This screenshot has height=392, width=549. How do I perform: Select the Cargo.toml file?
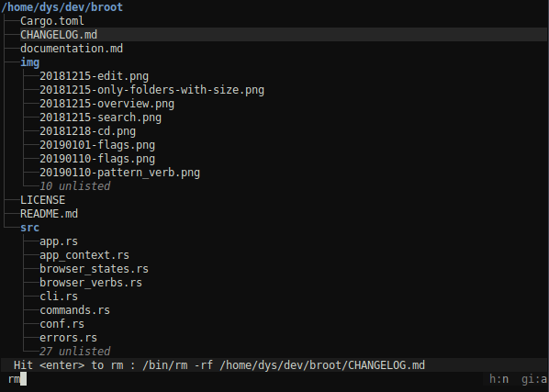click(52, 21)
